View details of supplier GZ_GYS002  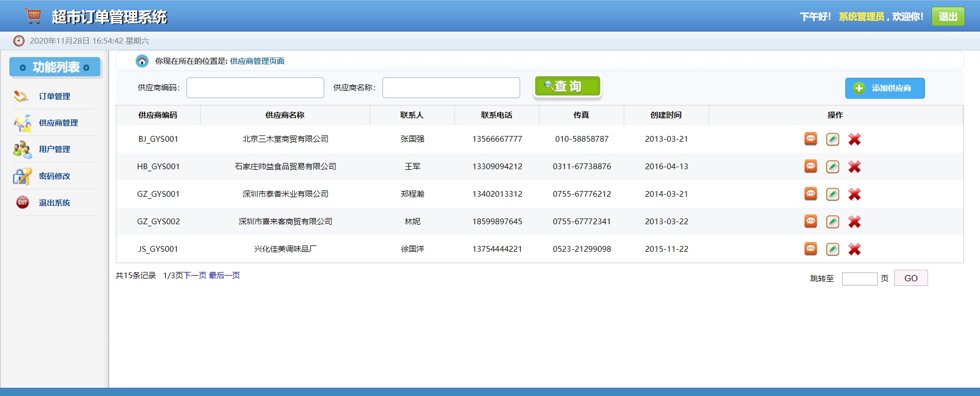[811, 222]
